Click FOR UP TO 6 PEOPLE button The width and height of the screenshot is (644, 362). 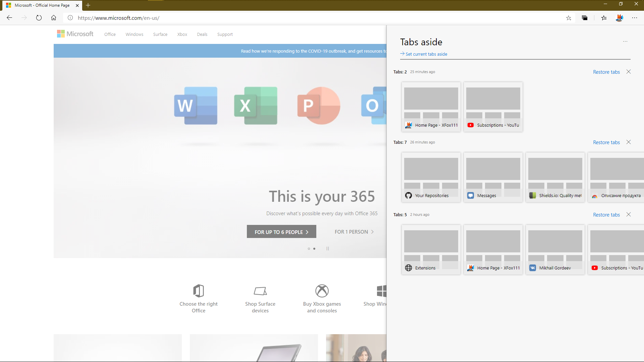[281, 232]
